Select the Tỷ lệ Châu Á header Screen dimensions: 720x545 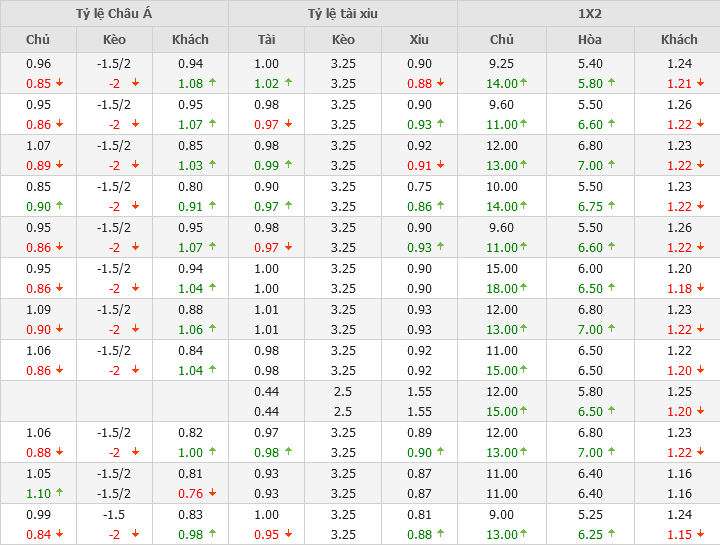(x=114, y=14)
